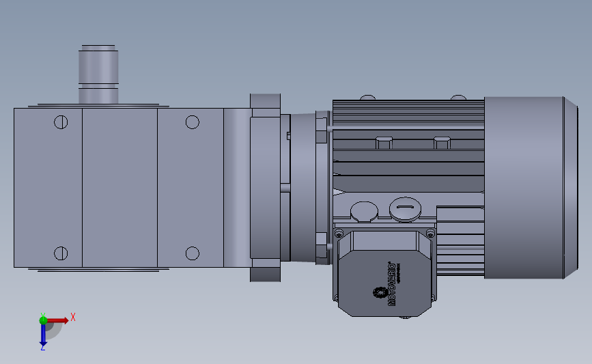Image resolution: width=592 pixels, height=364 pixels.
Task: Select the lower-right round hole on the gearbox
Action: click(192, 253)
